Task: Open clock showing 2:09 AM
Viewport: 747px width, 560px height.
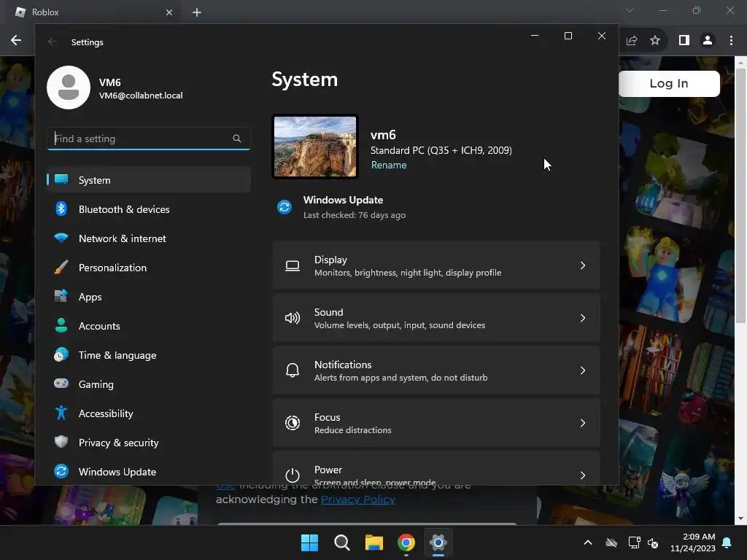Action: tap(693, 542)
